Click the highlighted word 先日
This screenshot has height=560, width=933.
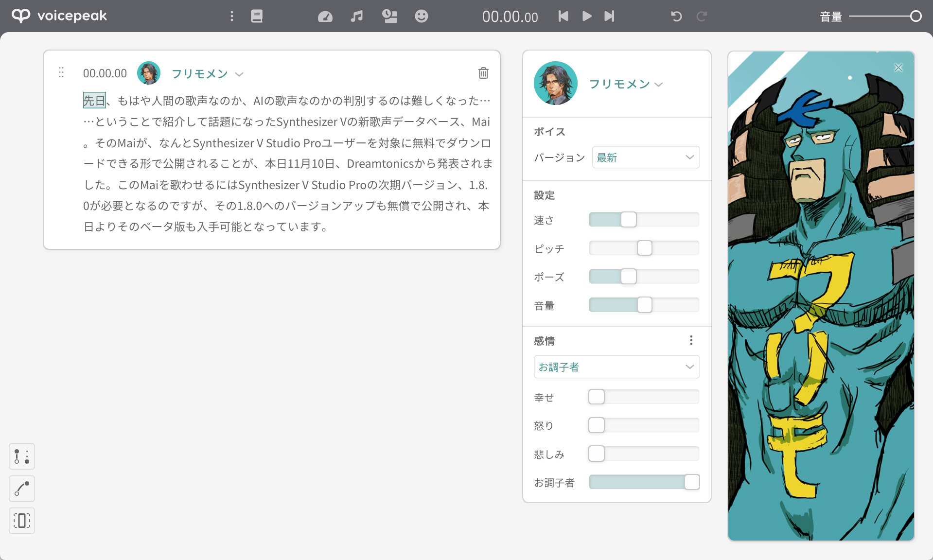(x=94, y=101)
